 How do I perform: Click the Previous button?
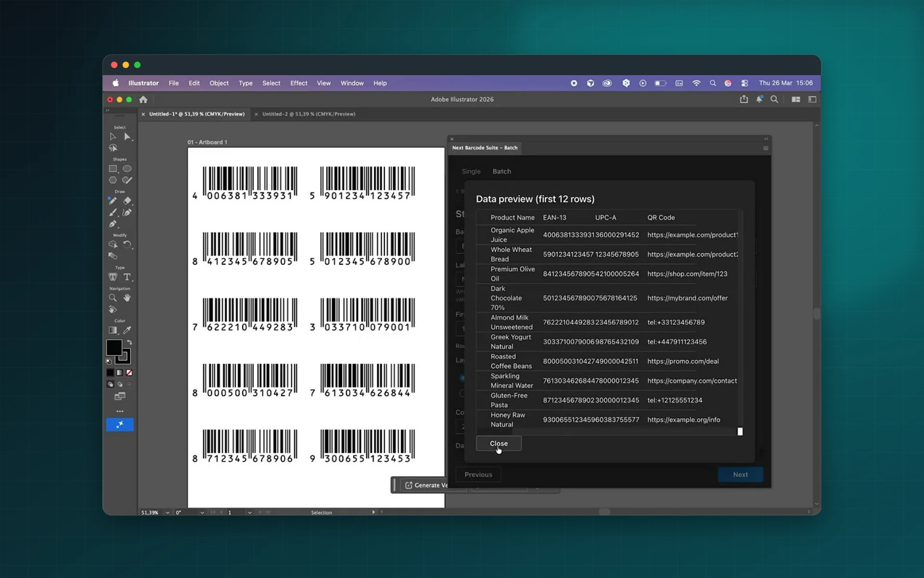pos(478,474)
